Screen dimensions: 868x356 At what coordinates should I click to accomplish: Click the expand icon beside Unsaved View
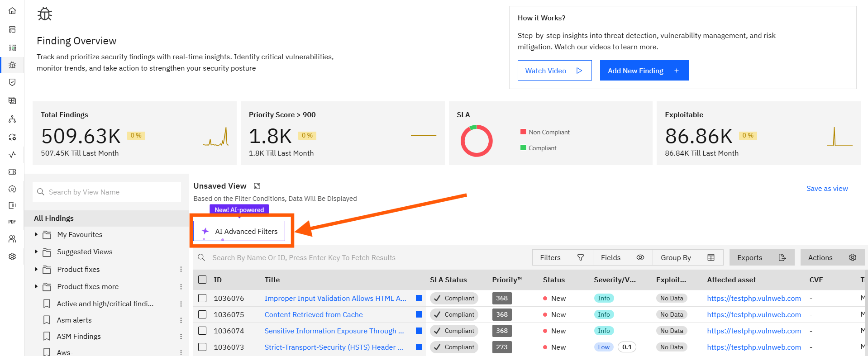(x=257, y=186)
